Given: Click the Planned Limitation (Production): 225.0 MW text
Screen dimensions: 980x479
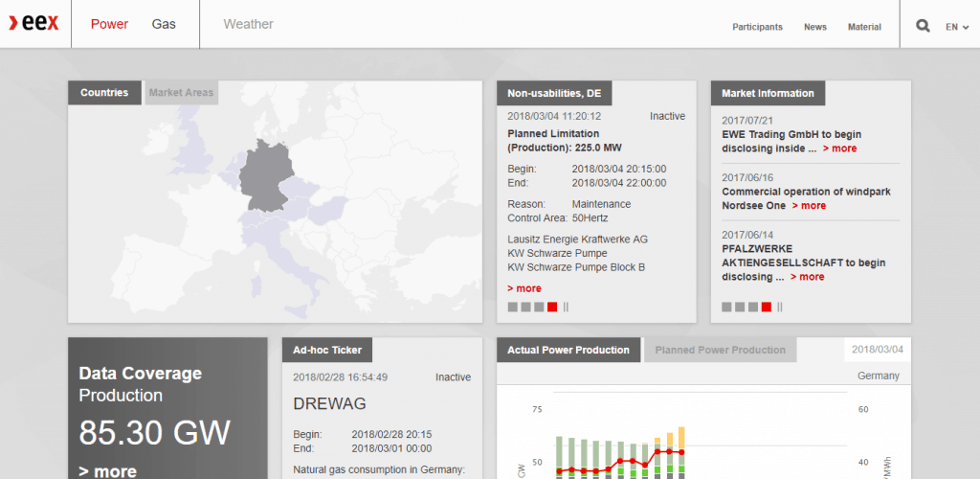Looking at the screenshot, I should (565, 141).
